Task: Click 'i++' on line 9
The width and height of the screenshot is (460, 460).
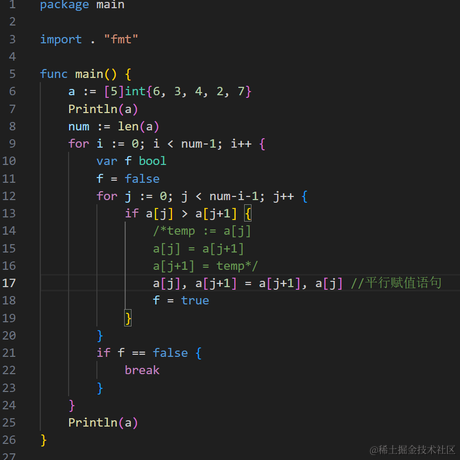Action: (241, 144)
